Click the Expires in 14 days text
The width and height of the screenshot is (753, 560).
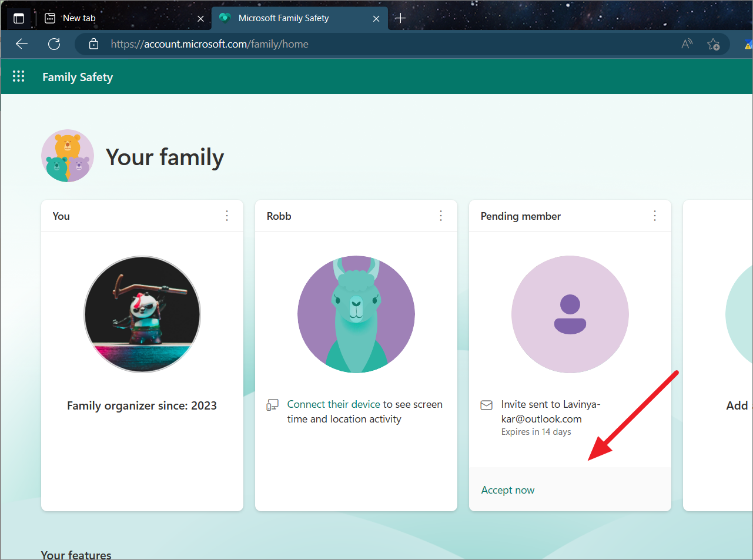pyautogui.click(x=536, y=432)
